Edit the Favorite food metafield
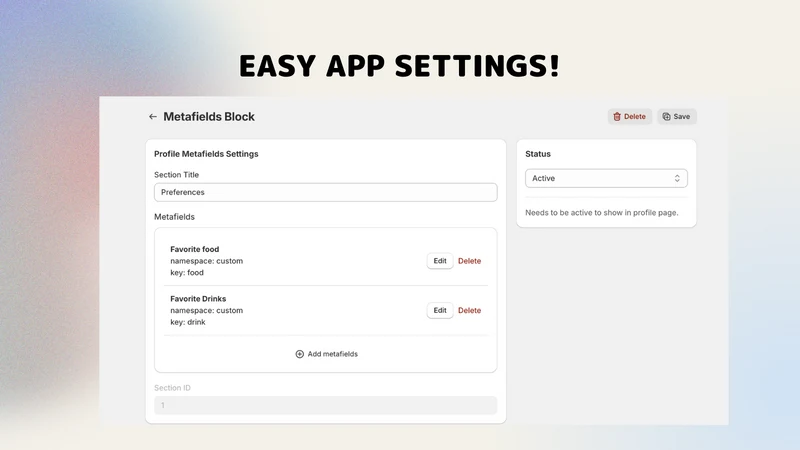Viewport: 800px width, 450px height. 440,261
